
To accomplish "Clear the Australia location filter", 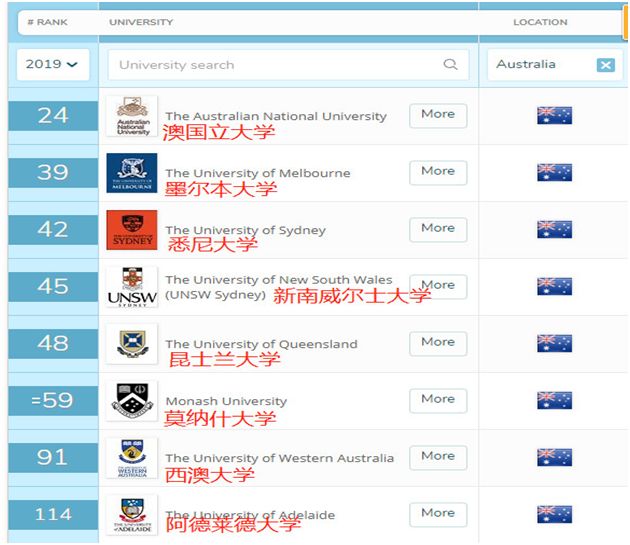I will [605, 65].
